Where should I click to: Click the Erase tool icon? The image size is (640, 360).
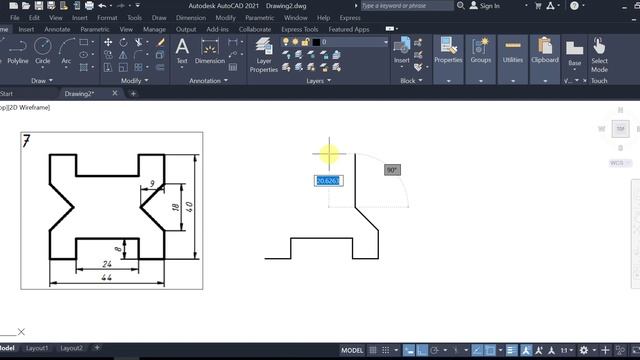coord(160,42)
